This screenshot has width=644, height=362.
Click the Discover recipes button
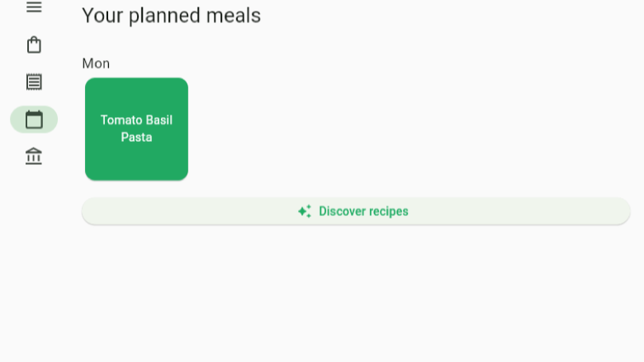tap(356, 211)
